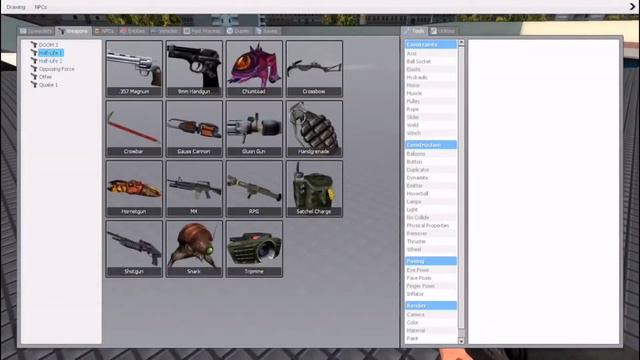This screenshot has width=640, height=360.
Task: Click the tool list scroll up arrow
Action: (461, 42)
